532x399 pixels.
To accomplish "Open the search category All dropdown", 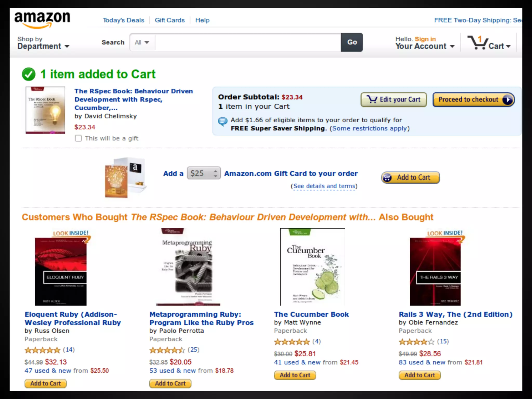I will point(142,42).
